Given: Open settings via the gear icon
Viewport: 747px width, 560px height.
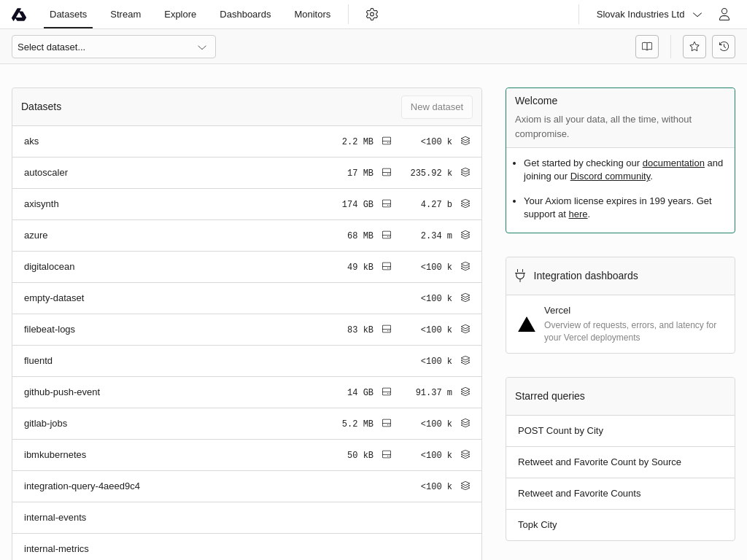Looking at the screenshot, I should point(372,15).
